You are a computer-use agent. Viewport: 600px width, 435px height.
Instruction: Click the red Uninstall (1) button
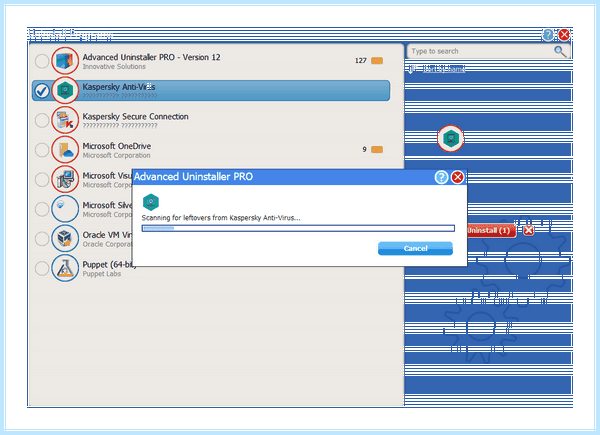tap(491, 230)
